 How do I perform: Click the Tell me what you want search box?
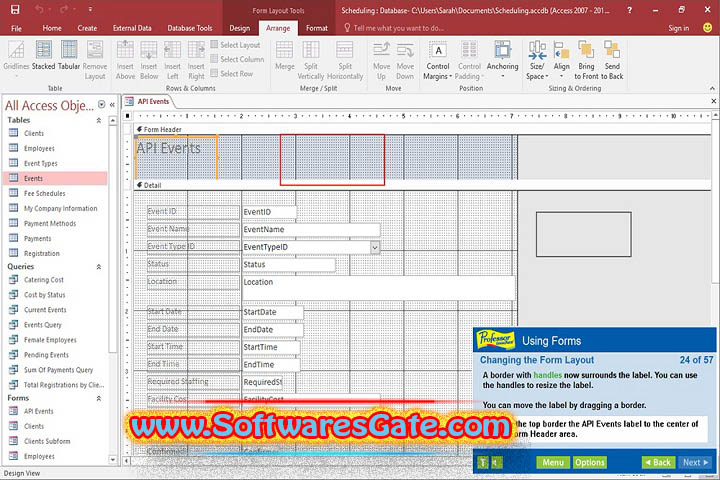pos(394,28)
